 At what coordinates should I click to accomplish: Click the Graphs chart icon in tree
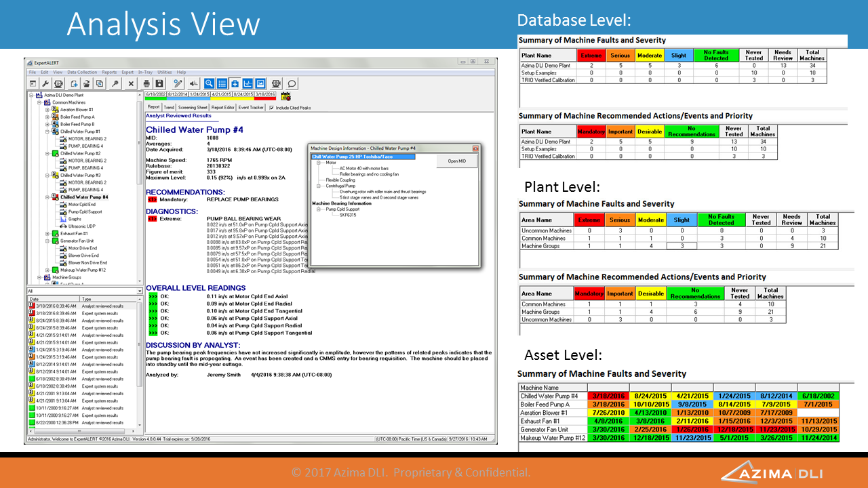(x=63, y=219)
